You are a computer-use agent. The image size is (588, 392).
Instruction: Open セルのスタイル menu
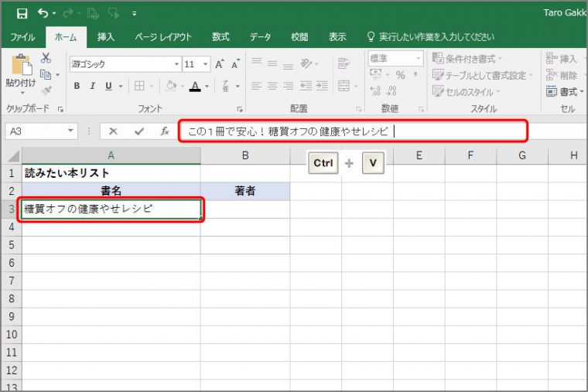pos(466,91)
